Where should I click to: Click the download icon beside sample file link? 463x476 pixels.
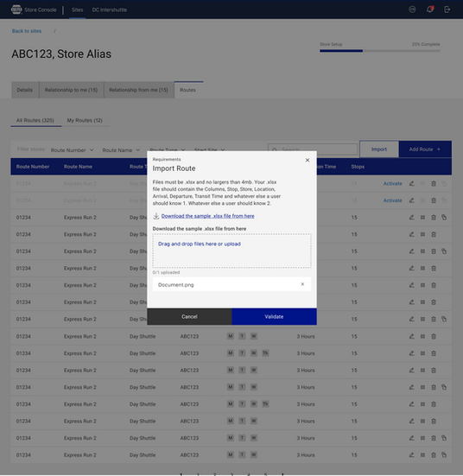click(156, 216)
